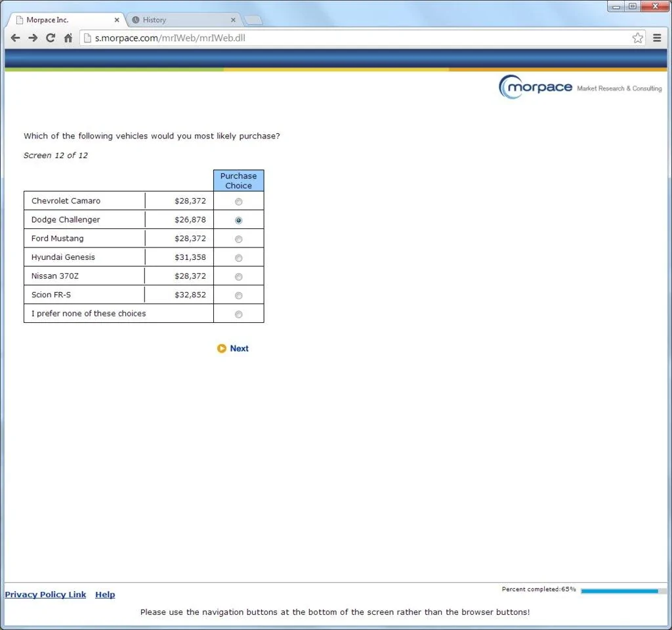The height and width of the screenshot is (630, 672).
Task: Switch to the Morpace Inc. tab
Action: (66, 20)
